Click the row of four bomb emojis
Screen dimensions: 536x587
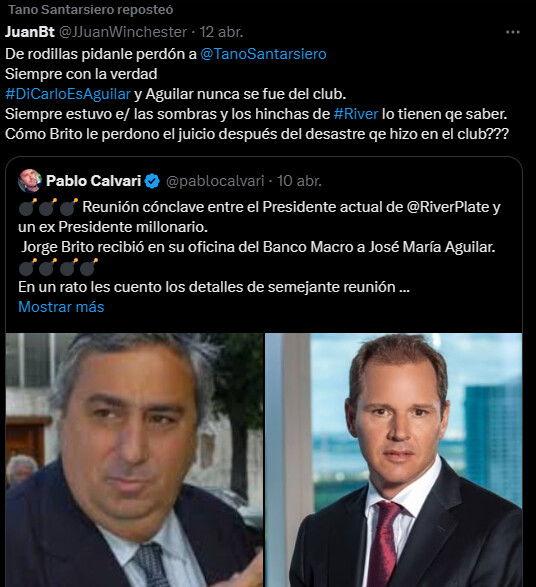(x=58, y=267)
